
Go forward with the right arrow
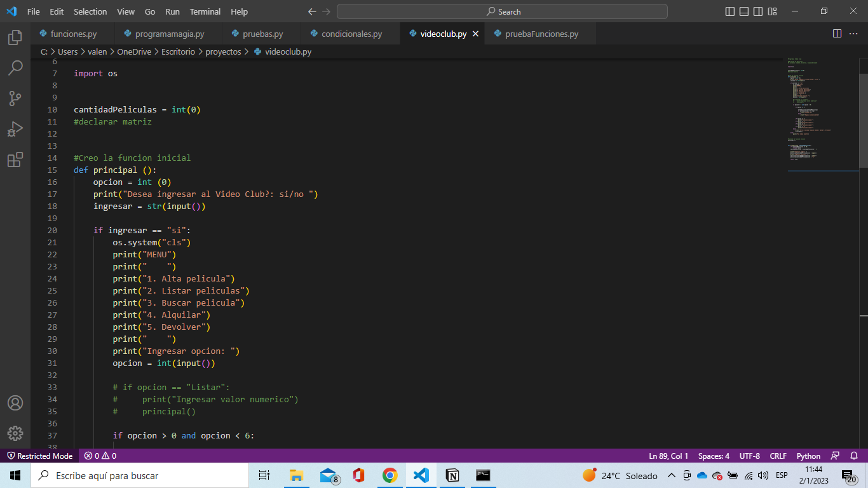coord(326,11)
